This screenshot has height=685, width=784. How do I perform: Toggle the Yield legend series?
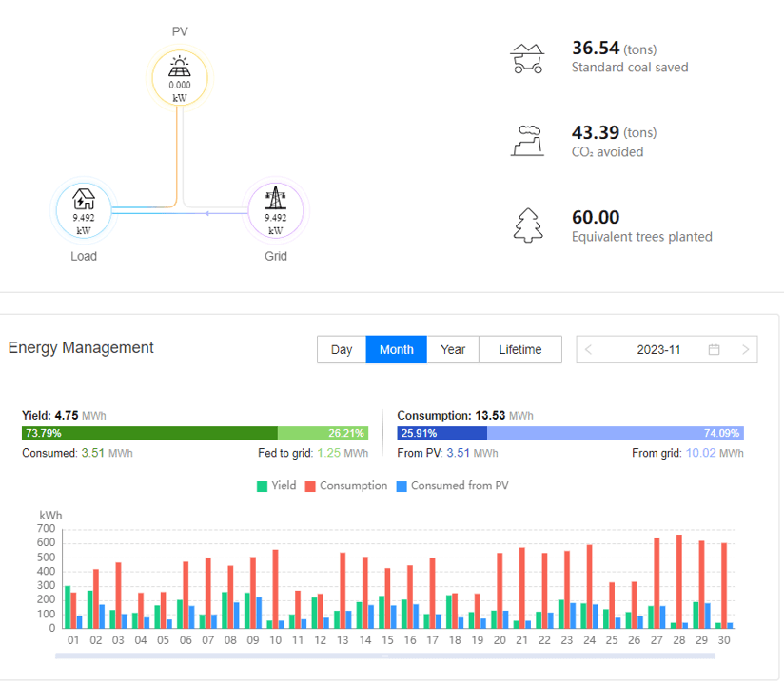click(x=277, y=486)
